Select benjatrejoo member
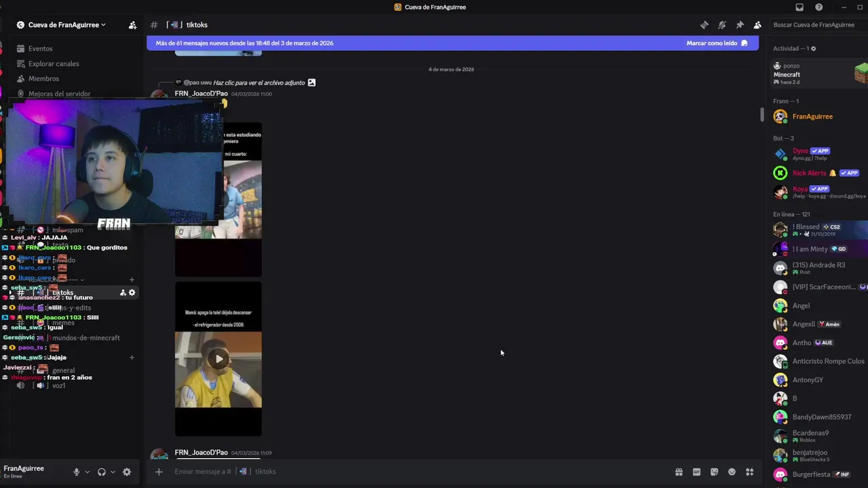 coord(819,455)
